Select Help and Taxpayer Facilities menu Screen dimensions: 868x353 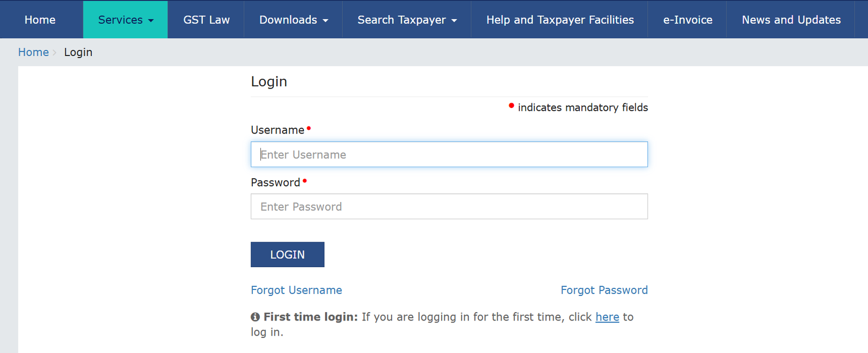[560, 20]
